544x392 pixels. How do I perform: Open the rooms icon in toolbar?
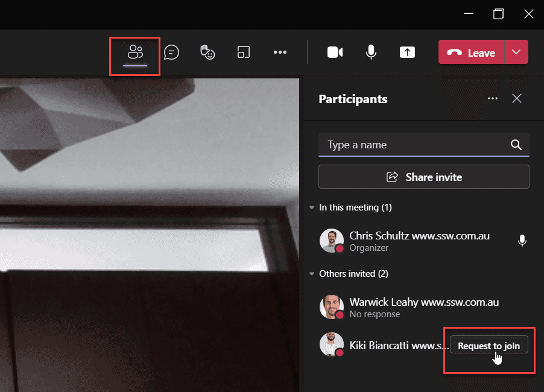[x=243, y=52]
